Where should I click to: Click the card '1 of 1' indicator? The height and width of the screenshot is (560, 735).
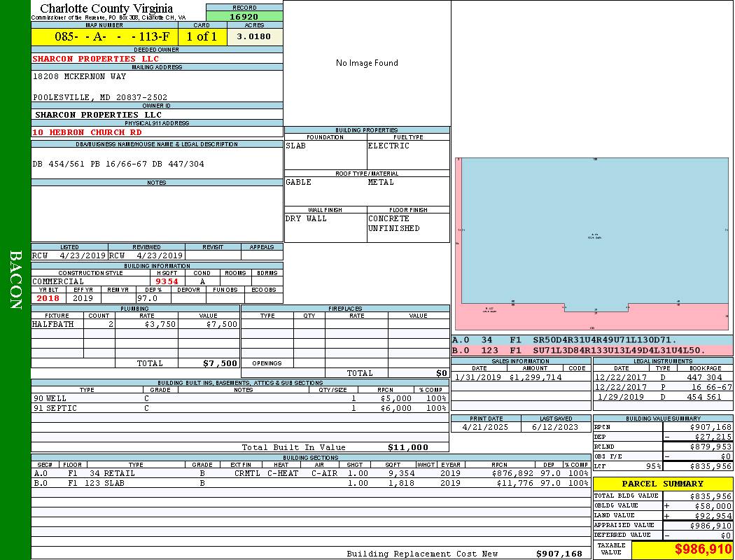202,36
